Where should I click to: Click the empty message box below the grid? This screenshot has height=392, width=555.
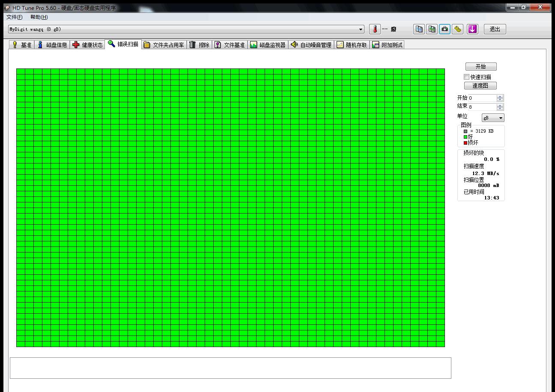pyautogui.click(x=230, y=368)
